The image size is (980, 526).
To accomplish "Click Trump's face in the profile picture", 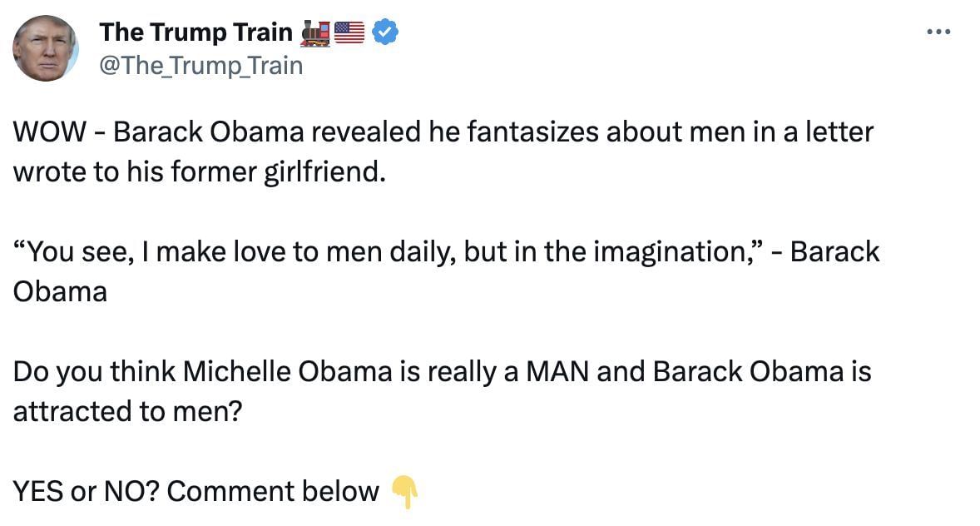I will 47,46.
